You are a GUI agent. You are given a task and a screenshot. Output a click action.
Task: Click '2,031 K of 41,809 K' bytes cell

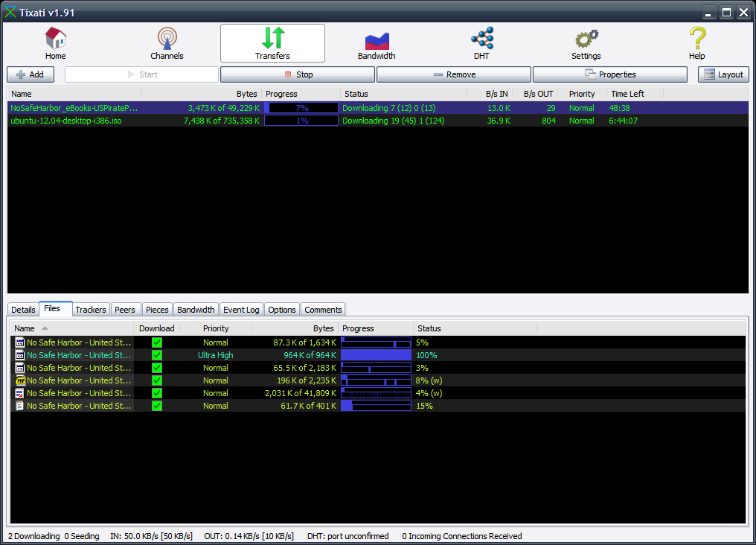pyautogui.click(x=301, y=393)
